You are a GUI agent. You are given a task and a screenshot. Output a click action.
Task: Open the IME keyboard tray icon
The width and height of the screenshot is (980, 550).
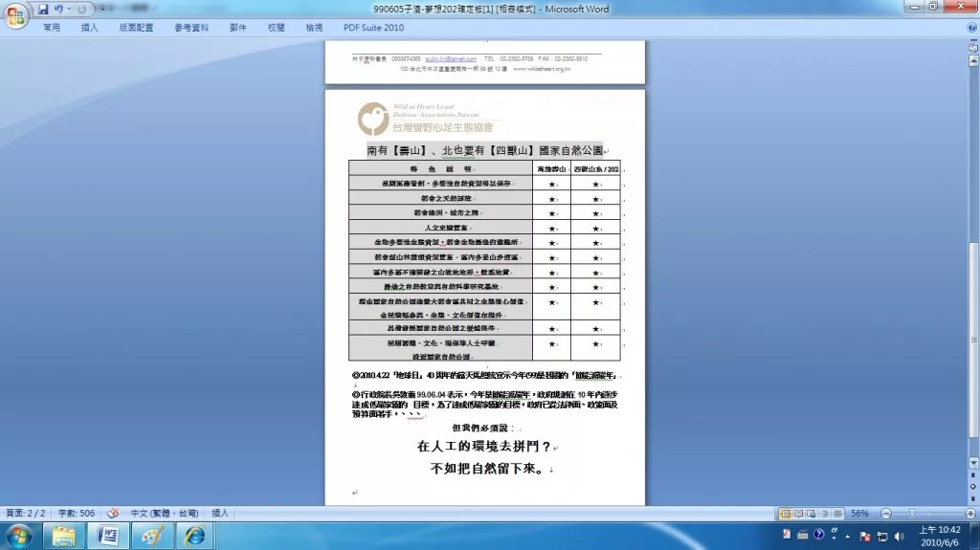click(803, 535)
